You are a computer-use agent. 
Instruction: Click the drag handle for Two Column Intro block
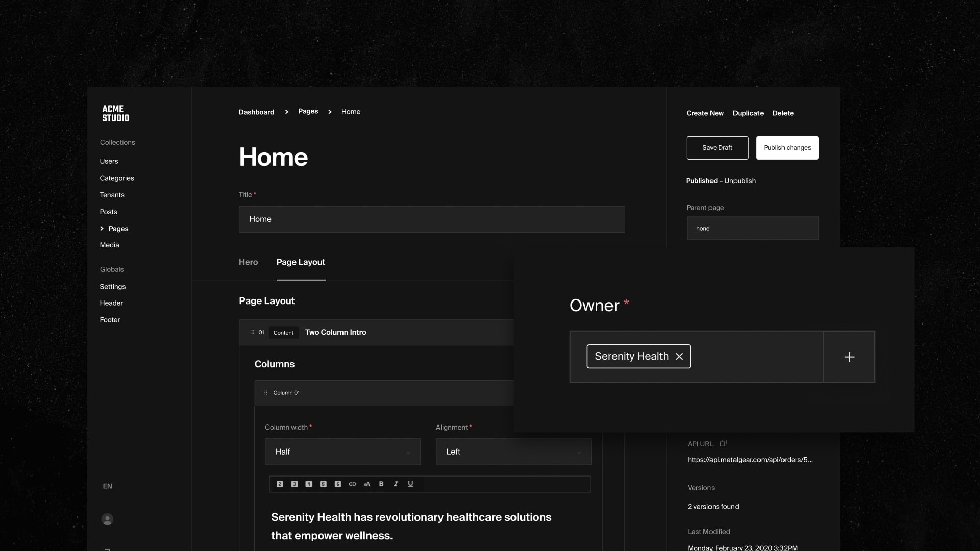tap(252, 332)
